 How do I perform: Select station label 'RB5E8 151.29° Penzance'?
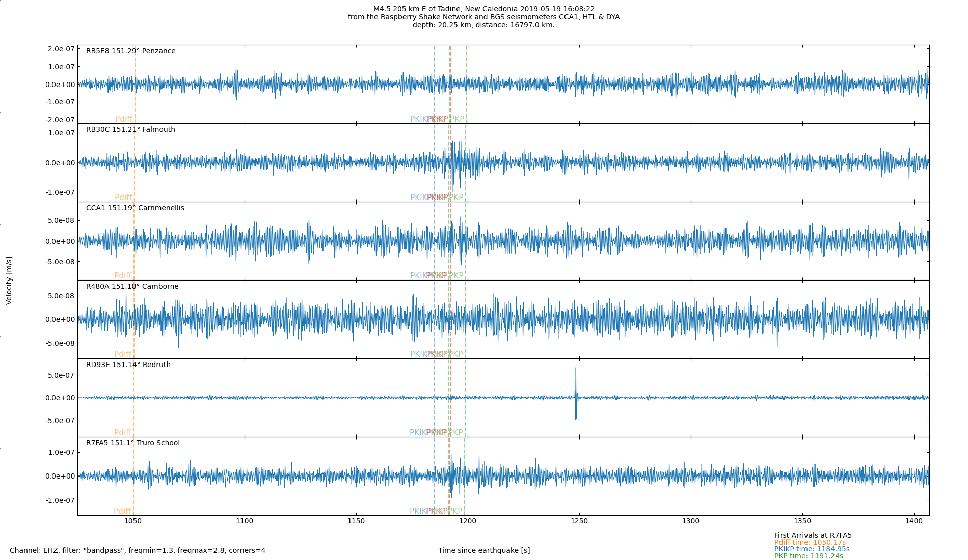(x=131, y=51)
